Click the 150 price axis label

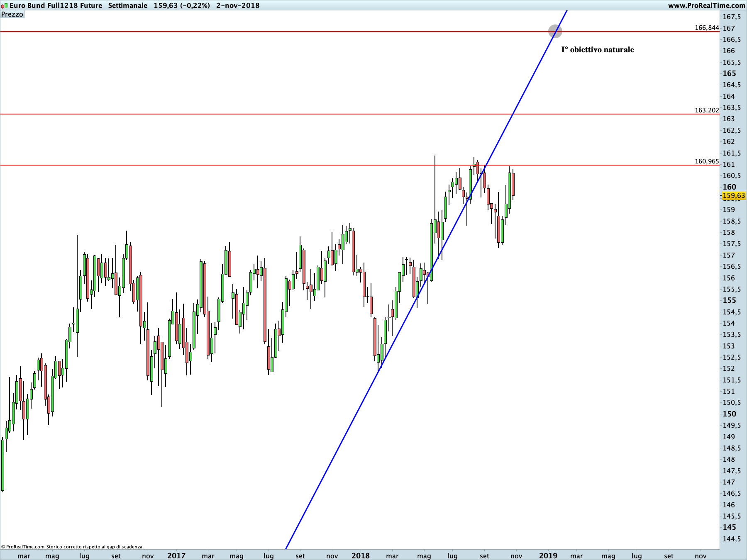tap(729, 414)
